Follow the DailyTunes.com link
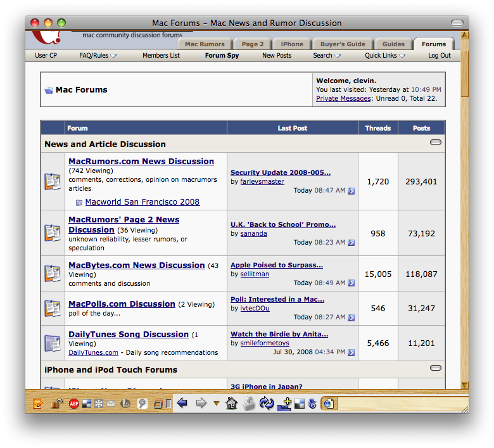 (x=93, y=352)
